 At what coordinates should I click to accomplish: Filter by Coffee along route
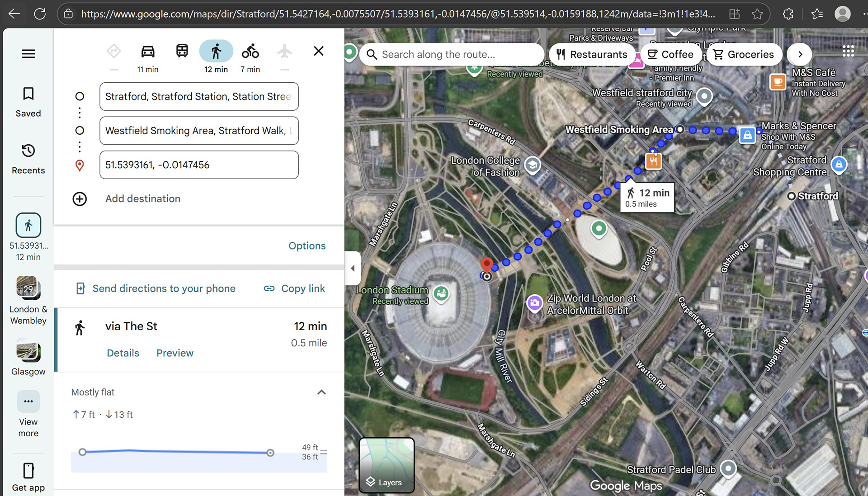coord(670,54)
